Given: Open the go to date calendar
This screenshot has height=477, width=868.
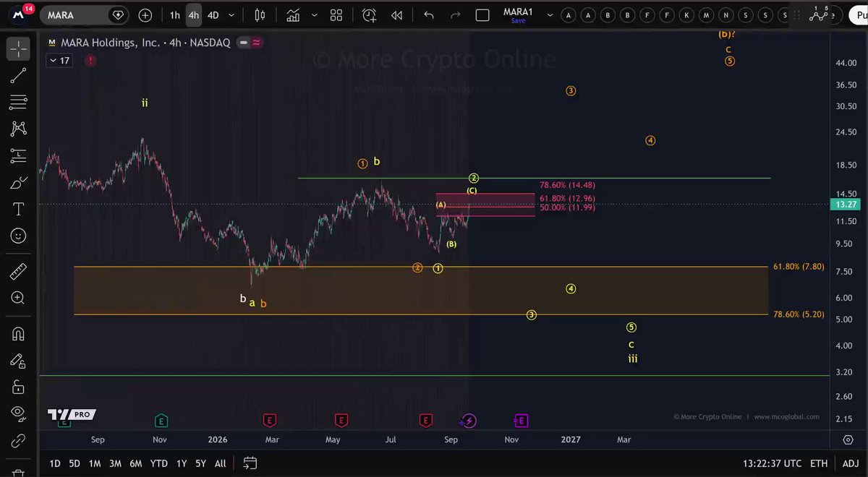Looking at the screenshot, I should click(250, 463).
